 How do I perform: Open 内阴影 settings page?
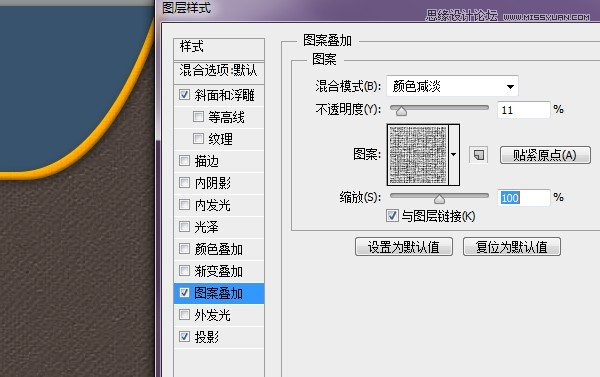(213, 183)
